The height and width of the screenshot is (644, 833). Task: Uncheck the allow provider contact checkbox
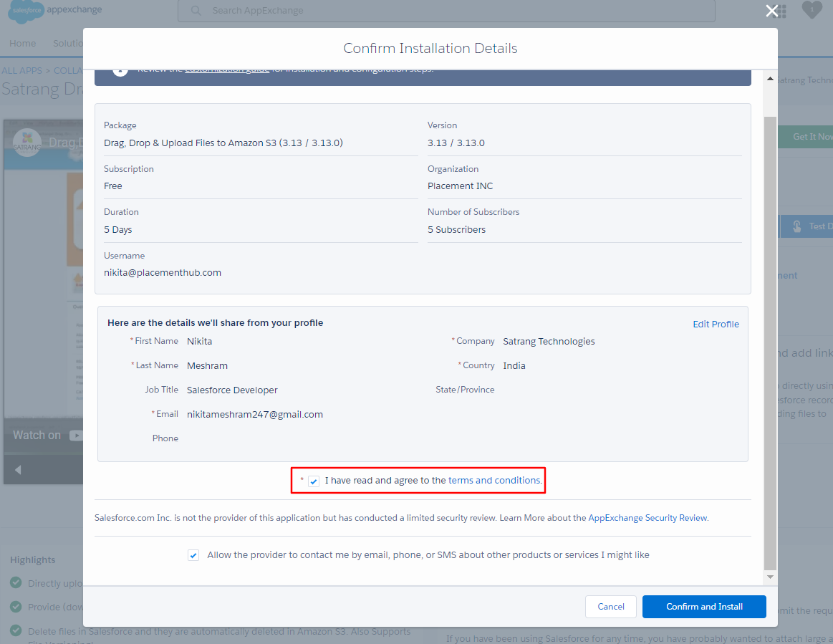(193, 555)
